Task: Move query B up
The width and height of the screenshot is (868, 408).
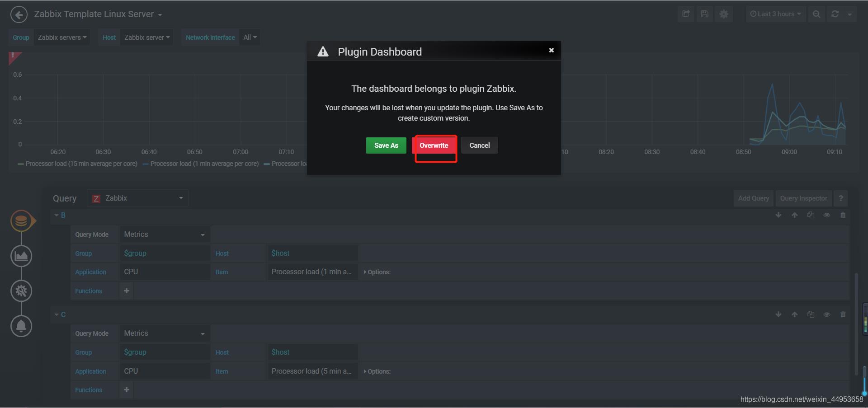Action: coord(795,215)
